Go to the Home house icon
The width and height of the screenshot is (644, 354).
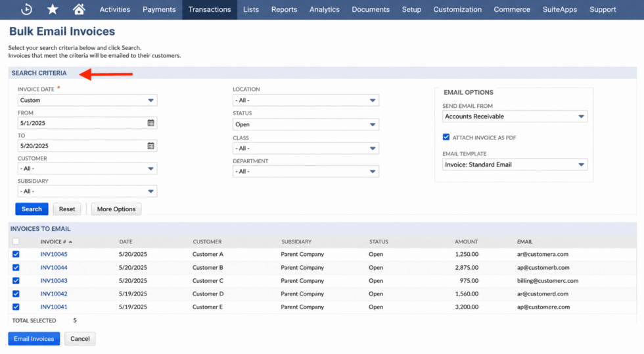point(79,9)
